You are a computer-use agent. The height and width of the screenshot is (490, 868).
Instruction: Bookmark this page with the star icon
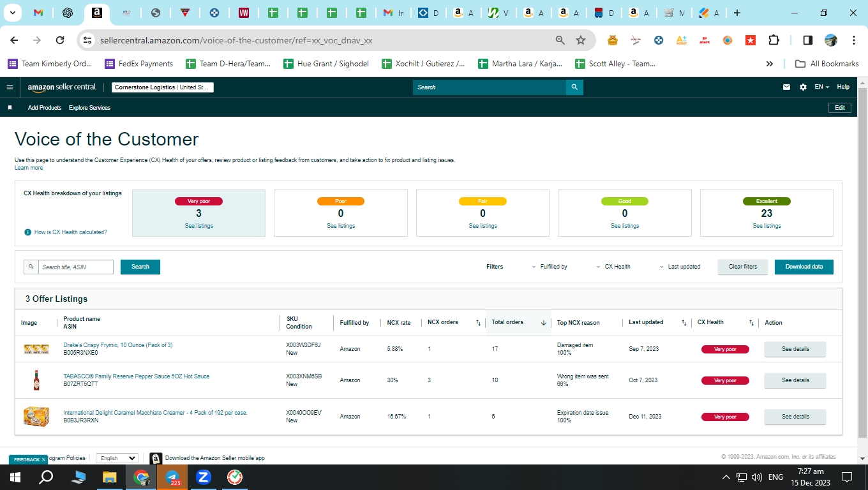tap(581, 40)
